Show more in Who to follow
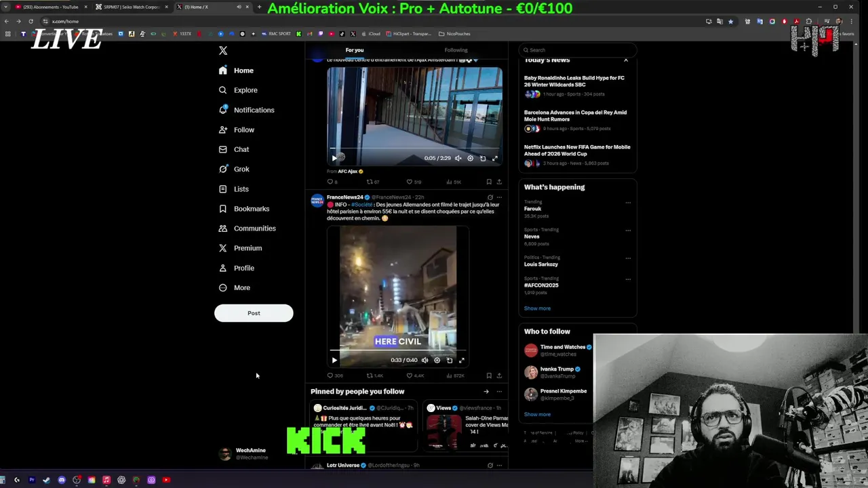868x488 pixels. tap(537, 414)
